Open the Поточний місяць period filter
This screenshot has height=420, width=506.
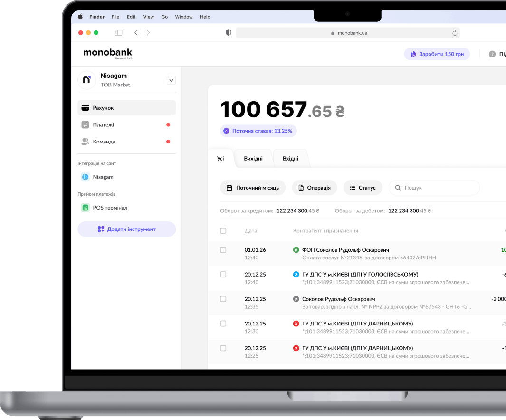[x=253, y=188]
